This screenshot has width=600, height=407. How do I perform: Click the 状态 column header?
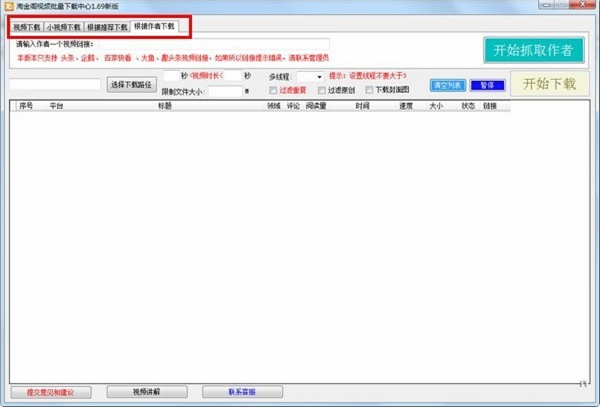468,106
